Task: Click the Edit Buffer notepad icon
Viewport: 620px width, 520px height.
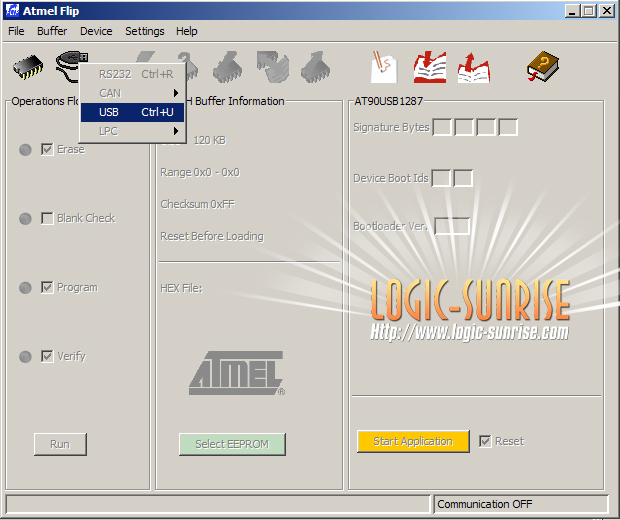Action: [x=385, y=67]
